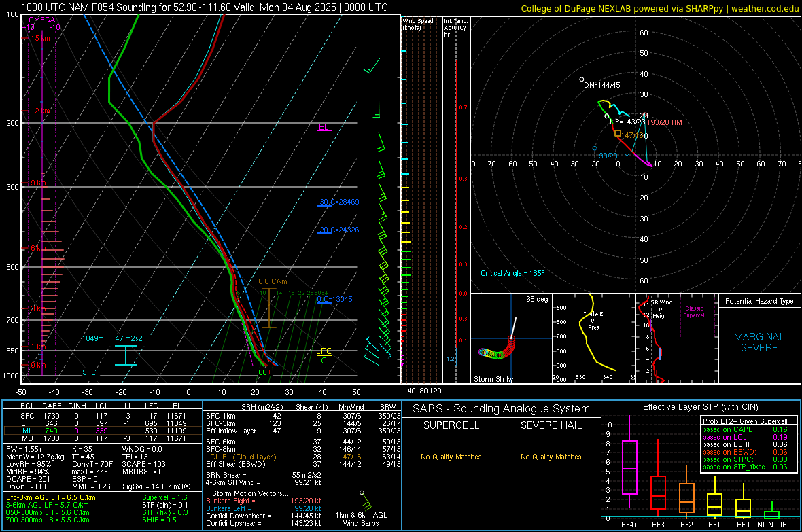Click the Bunkers Left = 99/20 kt line
The width and height of the screenshot is (802, 532).
tap(264, 508)
